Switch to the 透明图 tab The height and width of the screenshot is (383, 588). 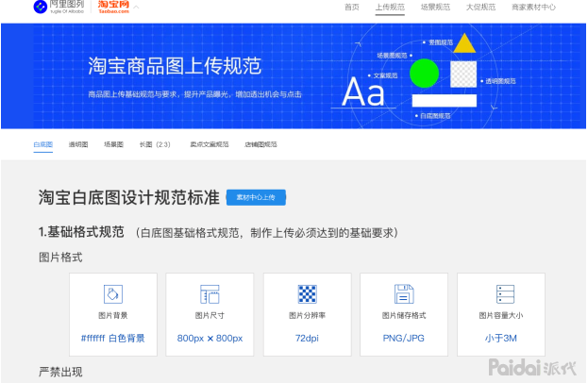(x=78, y=144)
